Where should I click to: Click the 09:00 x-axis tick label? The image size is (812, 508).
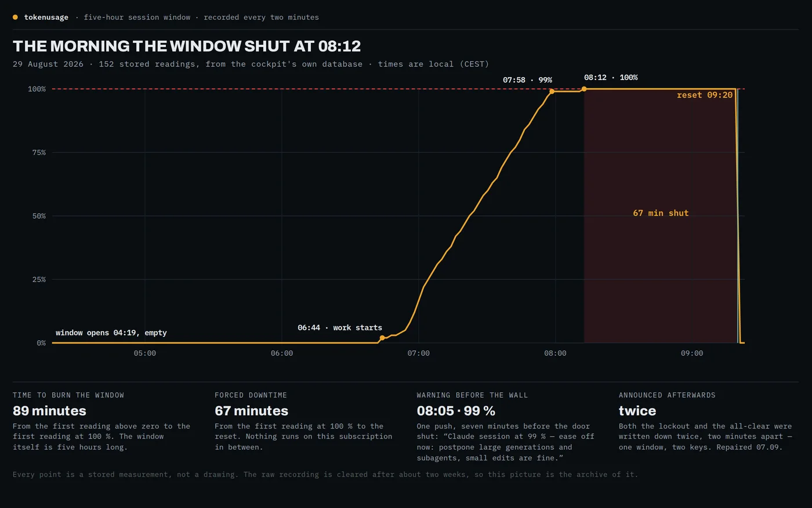click(x=692, y=353)
